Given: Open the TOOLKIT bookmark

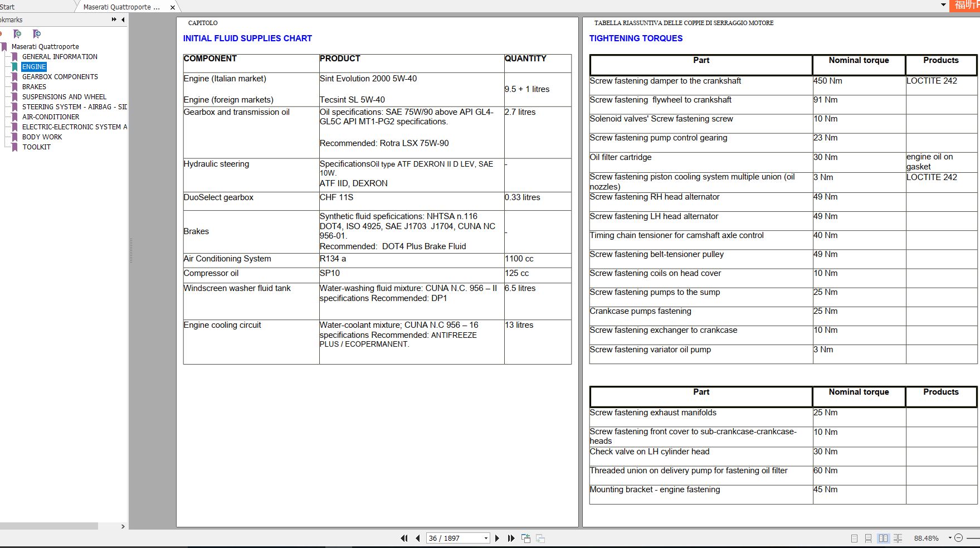Looking at the screenshot, I should tap(37, 147).
